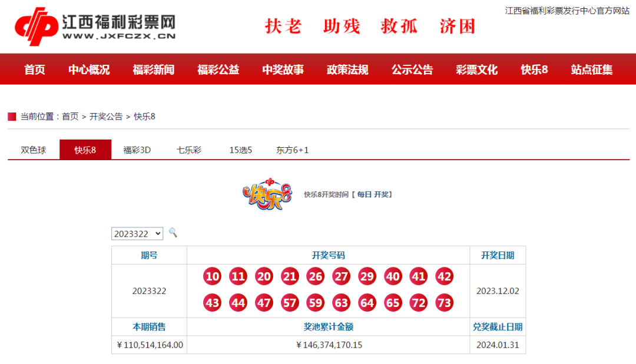Select winning number ball 21

(x=290, y=276)
